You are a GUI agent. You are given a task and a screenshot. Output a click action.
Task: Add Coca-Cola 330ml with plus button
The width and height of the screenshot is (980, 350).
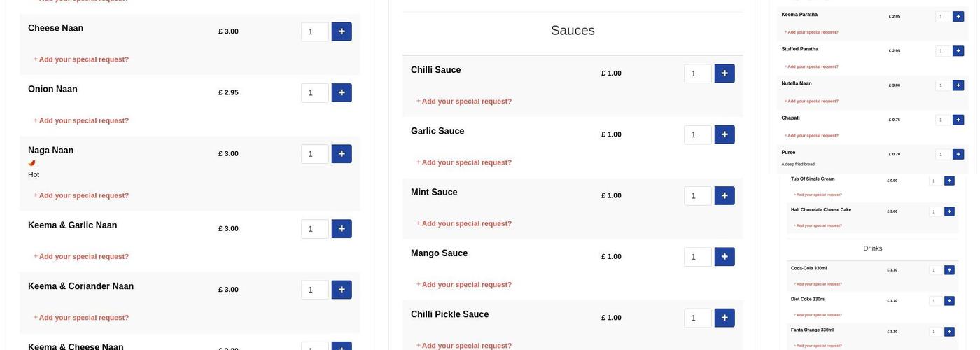coord(949,270)
